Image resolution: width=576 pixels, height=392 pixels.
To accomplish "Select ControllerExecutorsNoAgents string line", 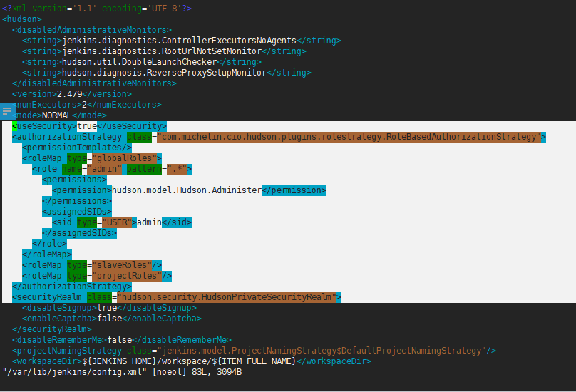I will pyautogui.click(x=182, y=41).
